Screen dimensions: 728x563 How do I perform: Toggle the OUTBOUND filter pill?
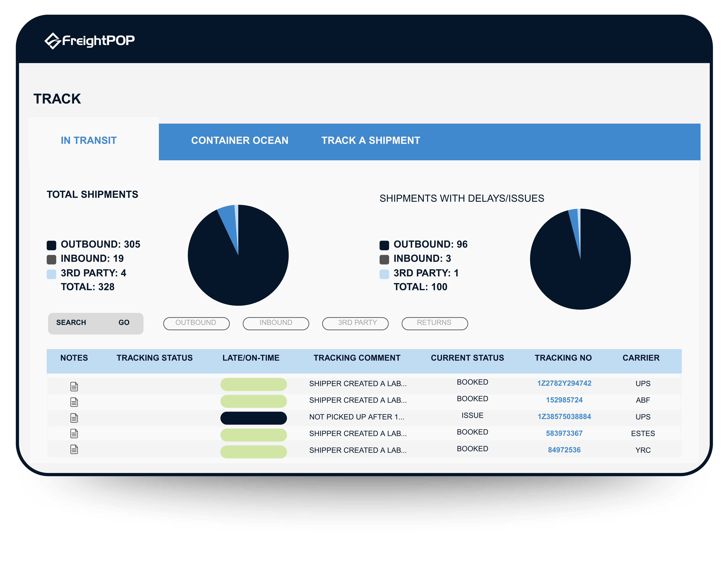pyautogui.click(x=196, y=323)
